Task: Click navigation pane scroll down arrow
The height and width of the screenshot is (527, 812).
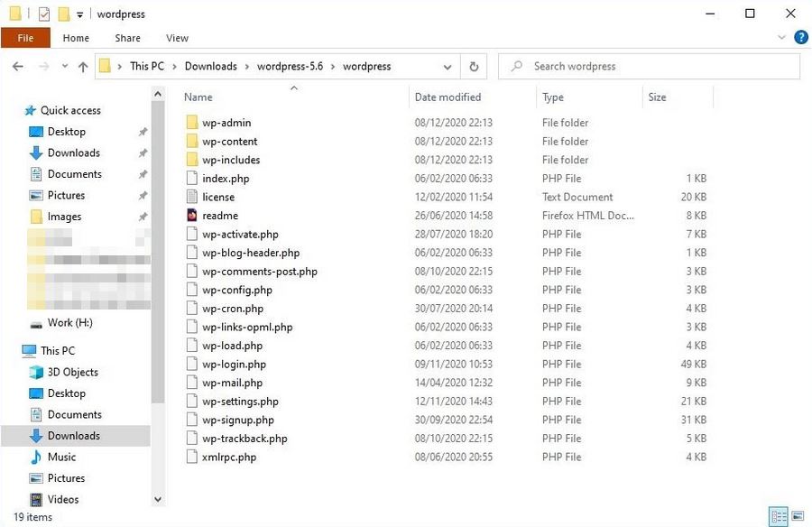Action: click(158, 500)
